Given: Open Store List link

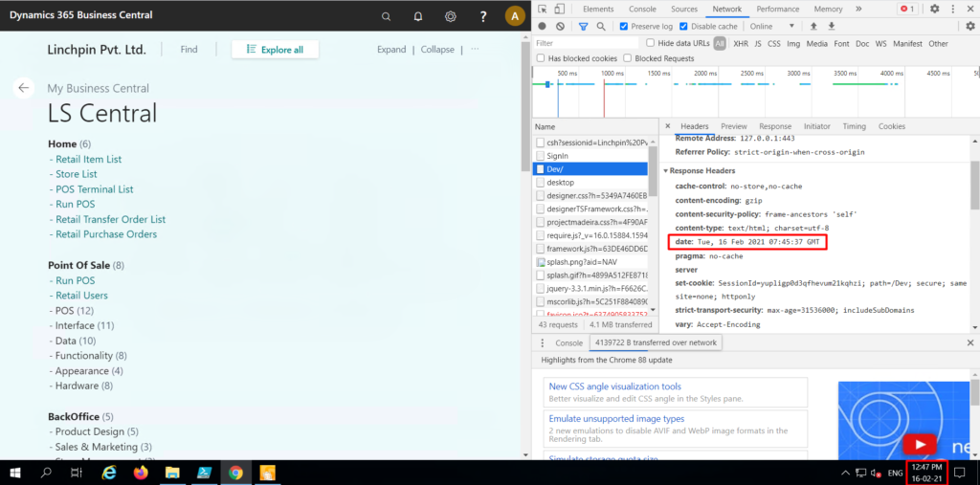Looking at the screenshot, I should (x=77, y=174).
